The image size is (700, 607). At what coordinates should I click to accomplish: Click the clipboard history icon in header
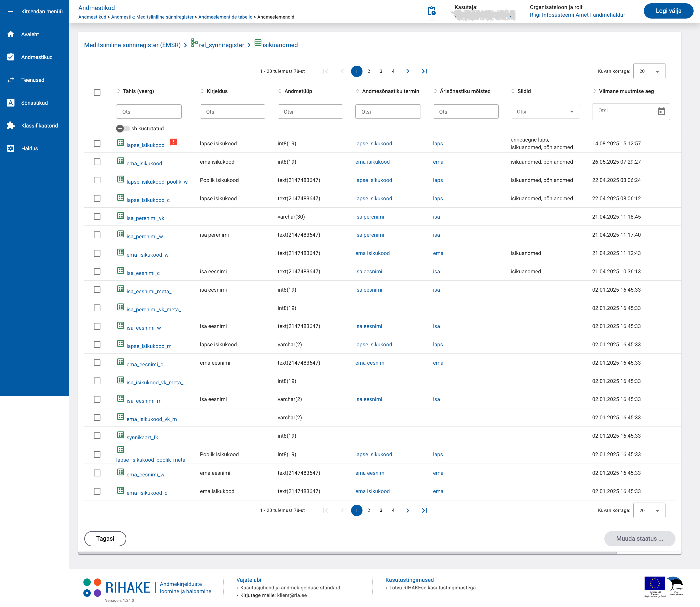click(432, 11)
